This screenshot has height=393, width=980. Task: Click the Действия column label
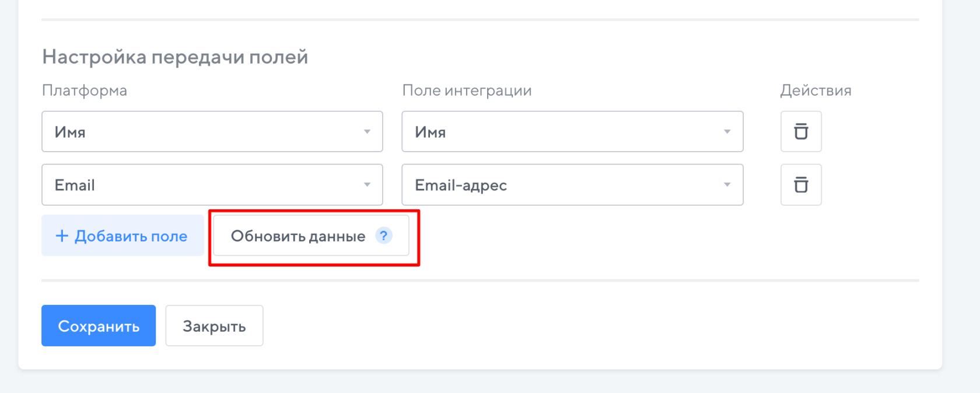[815, 90]
